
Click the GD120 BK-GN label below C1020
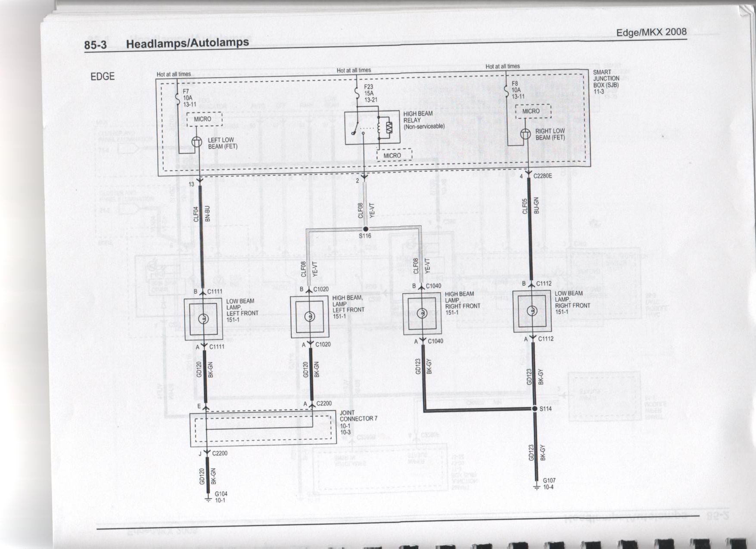click(x=311, y=370)
